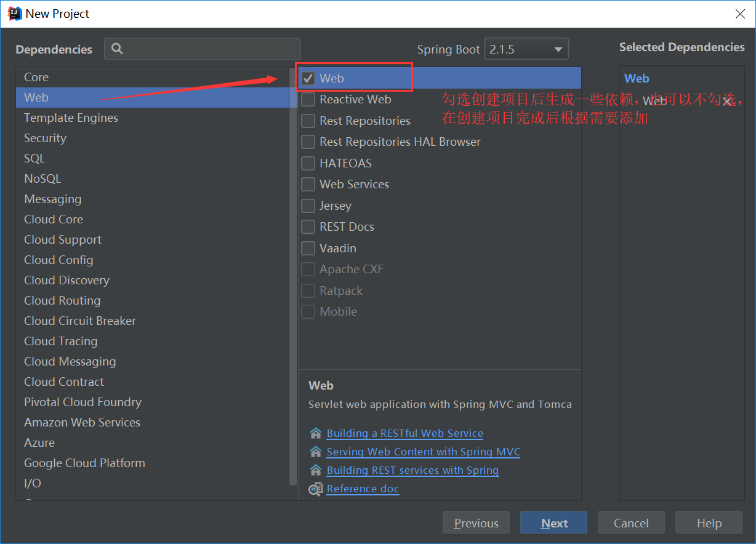The image size is (756, 544).
Task: Click the IntelliJ IDEA logo in title bar
Action: click(15, 13)
